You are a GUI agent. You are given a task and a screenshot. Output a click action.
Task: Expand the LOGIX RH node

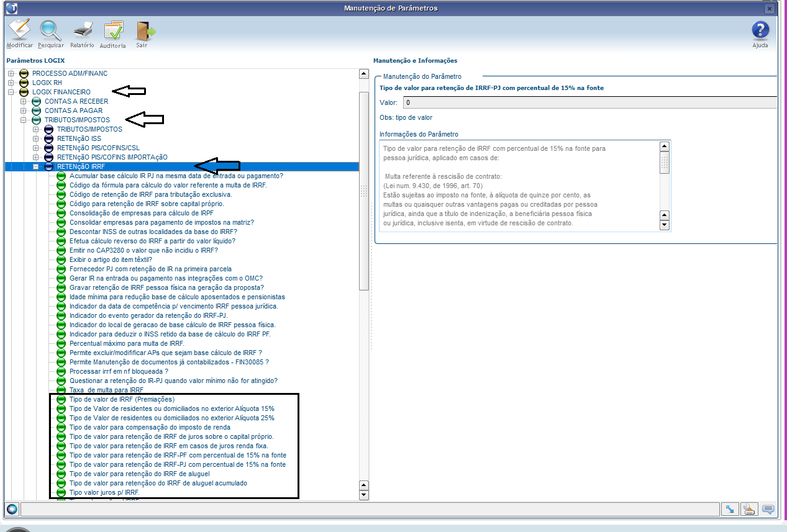(11, 83)
